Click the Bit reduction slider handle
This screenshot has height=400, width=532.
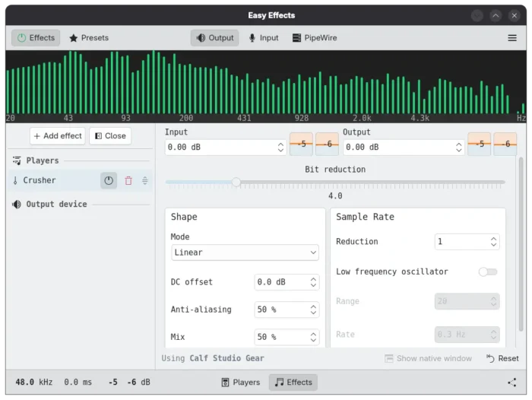[x=236, y=183]
